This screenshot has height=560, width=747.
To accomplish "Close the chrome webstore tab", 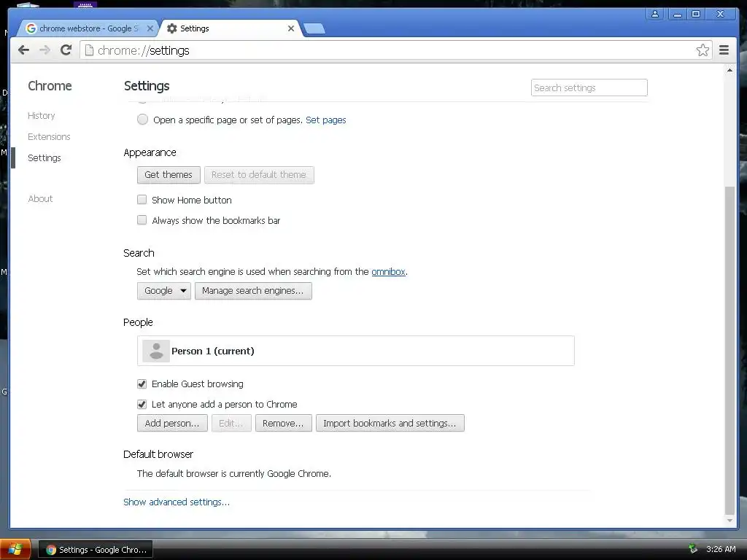I will 150,28.
